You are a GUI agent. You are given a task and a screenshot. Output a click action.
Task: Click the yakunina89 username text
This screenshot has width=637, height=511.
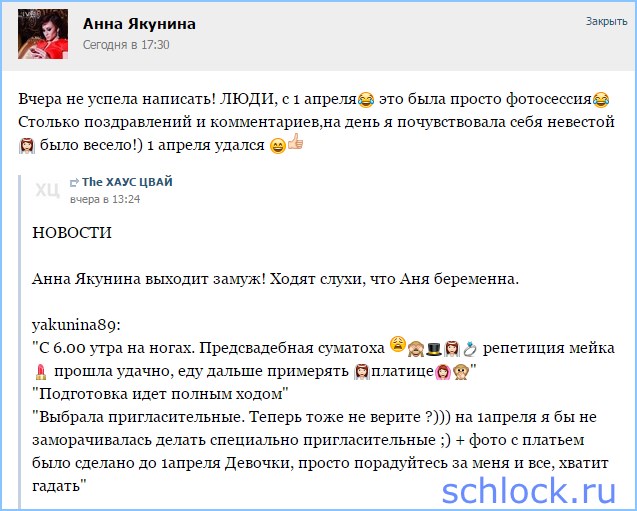tap(76, 325)
